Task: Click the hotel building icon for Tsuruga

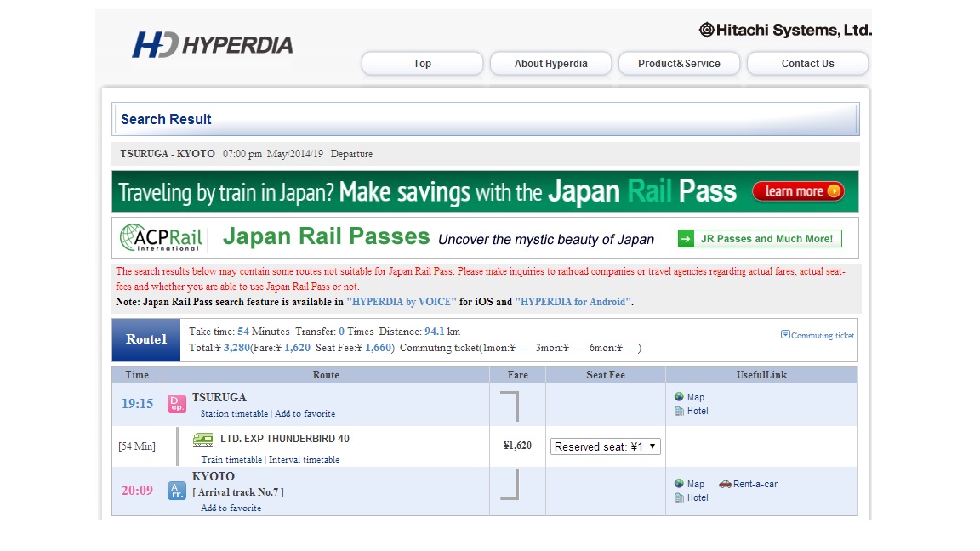Action: click(x=679, y=411)
